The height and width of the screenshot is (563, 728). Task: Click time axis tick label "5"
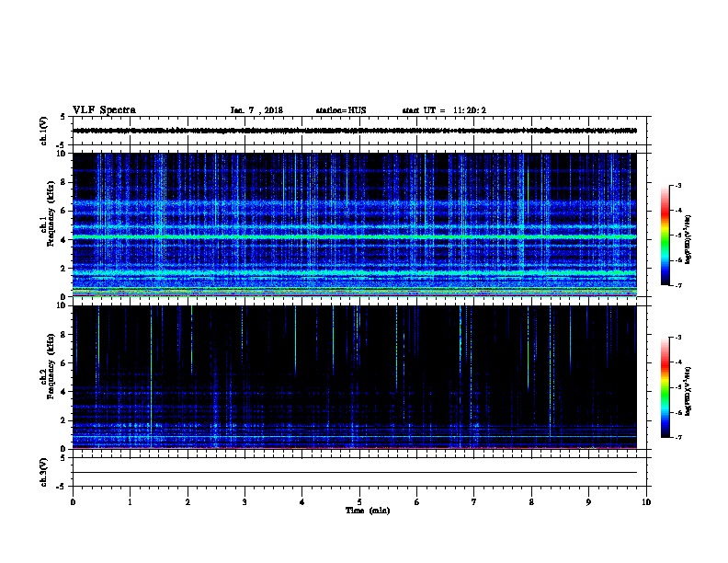[359, 501]
